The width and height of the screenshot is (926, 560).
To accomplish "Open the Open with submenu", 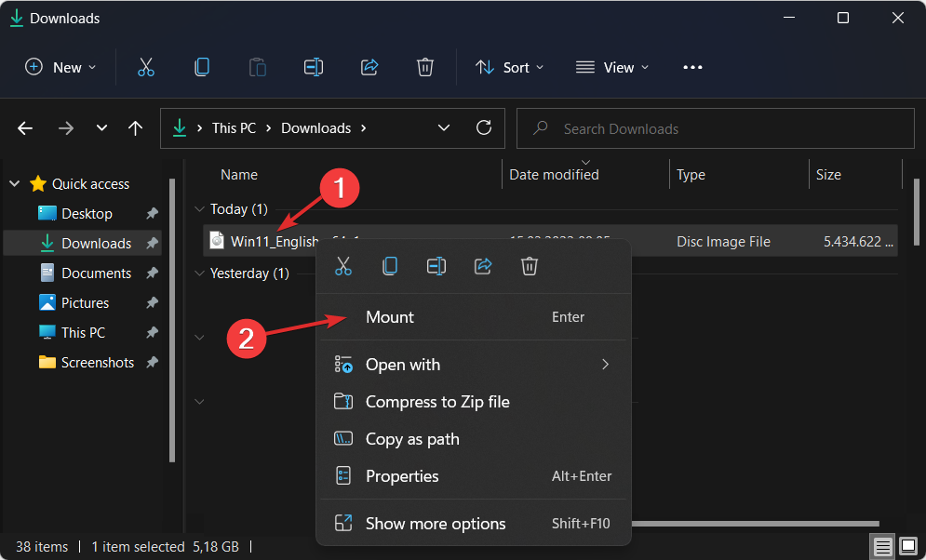I will [x=404, y=364].
